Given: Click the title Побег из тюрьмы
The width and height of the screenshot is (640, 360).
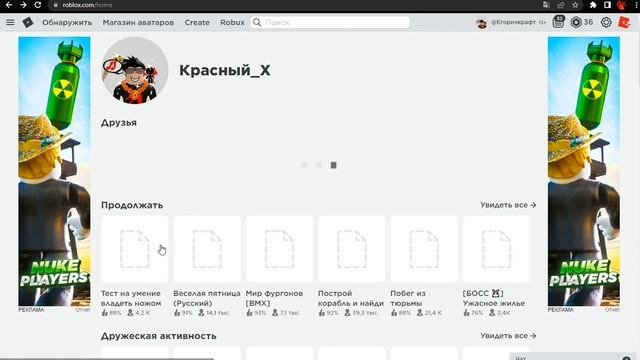Looking at the screenshot, I should point(408,298).
